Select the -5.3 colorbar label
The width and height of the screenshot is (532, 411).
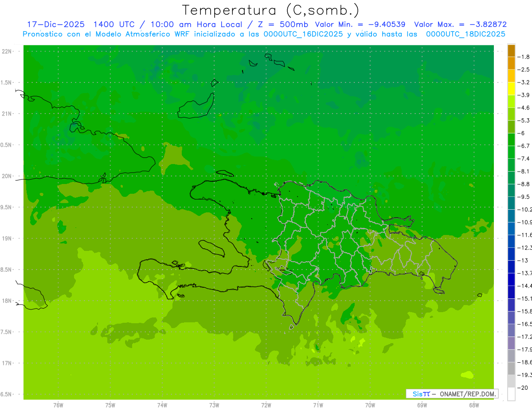[524, 121]
